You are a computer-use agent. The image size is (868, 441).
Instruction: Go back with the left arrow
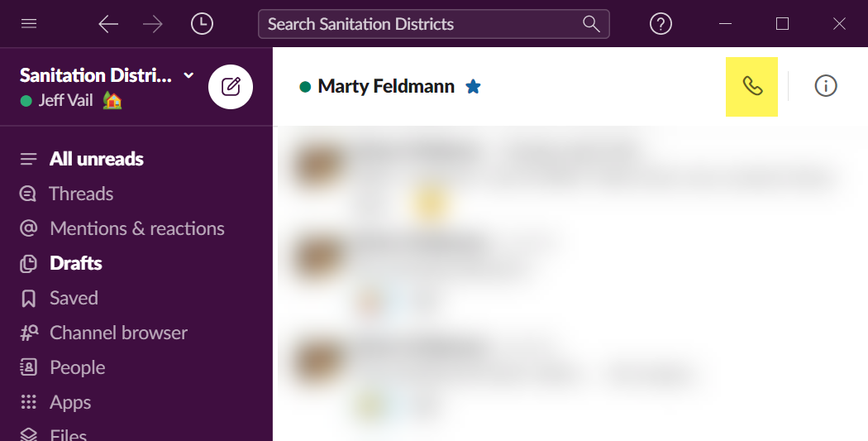pos(108,24)
